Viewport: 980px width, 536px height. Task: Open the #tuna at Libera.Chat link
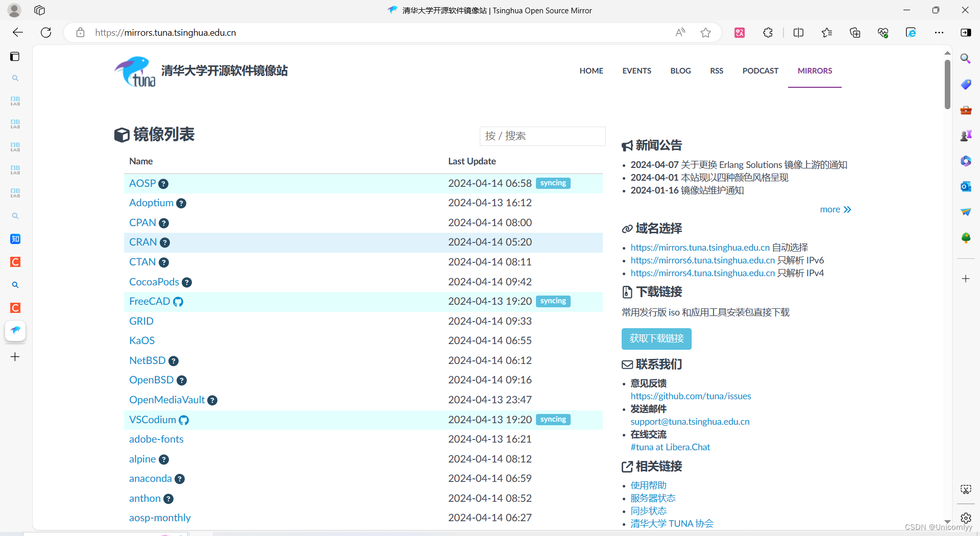(670, 447)
